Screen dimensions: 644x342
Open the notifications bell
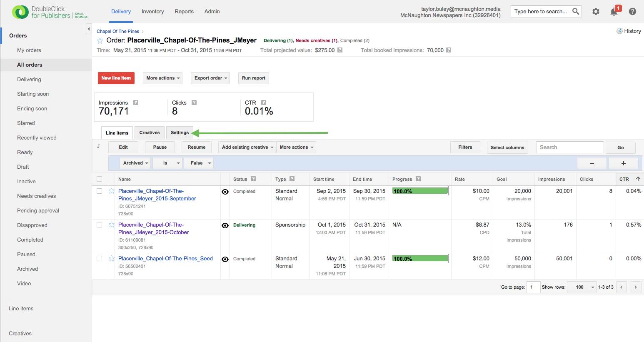pos(614,12)
